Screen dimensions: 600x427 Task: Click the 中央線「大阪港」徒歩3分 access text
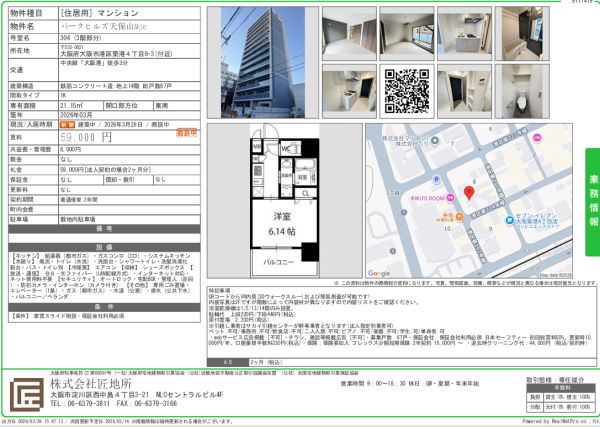pyautogui.click(x=94, y=63)
